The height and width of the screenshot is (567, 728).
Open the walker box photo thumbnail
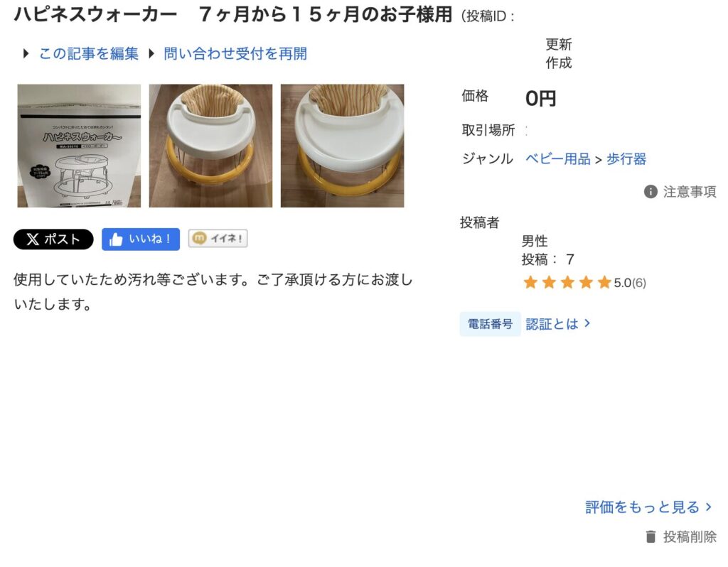pyautogui.click(x=79, y=146)
